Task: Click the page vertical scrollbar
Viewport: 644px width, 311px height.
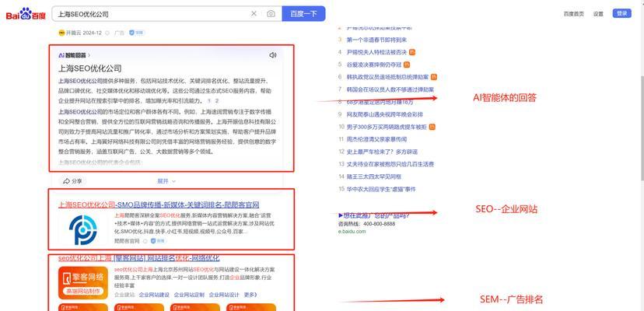Action: pyautogui.click(x=641, y=128)
